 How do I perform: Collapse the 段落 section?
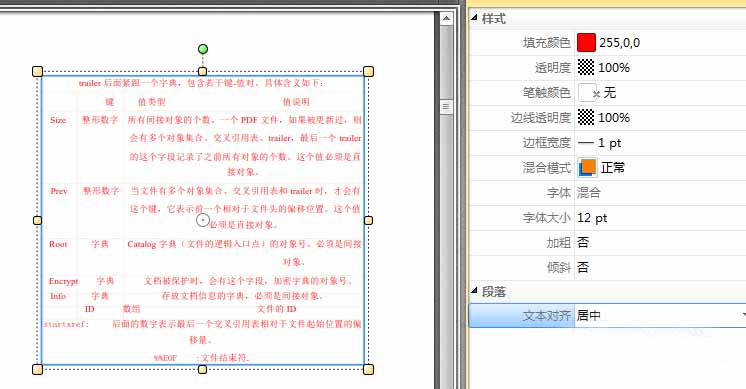tap(474, 291)
